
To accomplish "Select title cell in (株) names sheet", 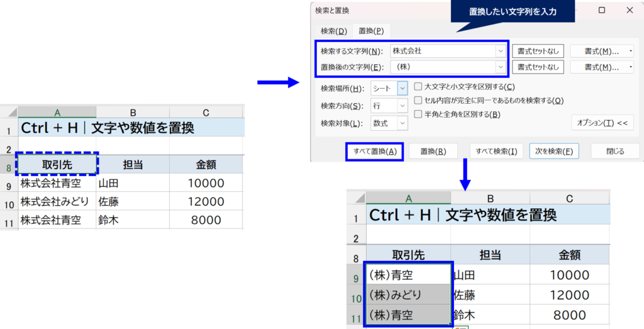I will 488,215.
